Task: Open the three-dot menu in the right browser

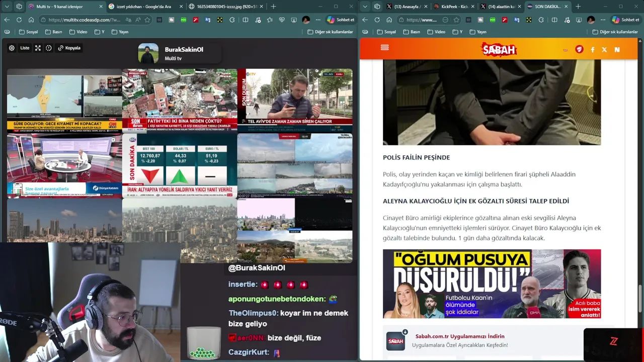Action: click(603, 20)
